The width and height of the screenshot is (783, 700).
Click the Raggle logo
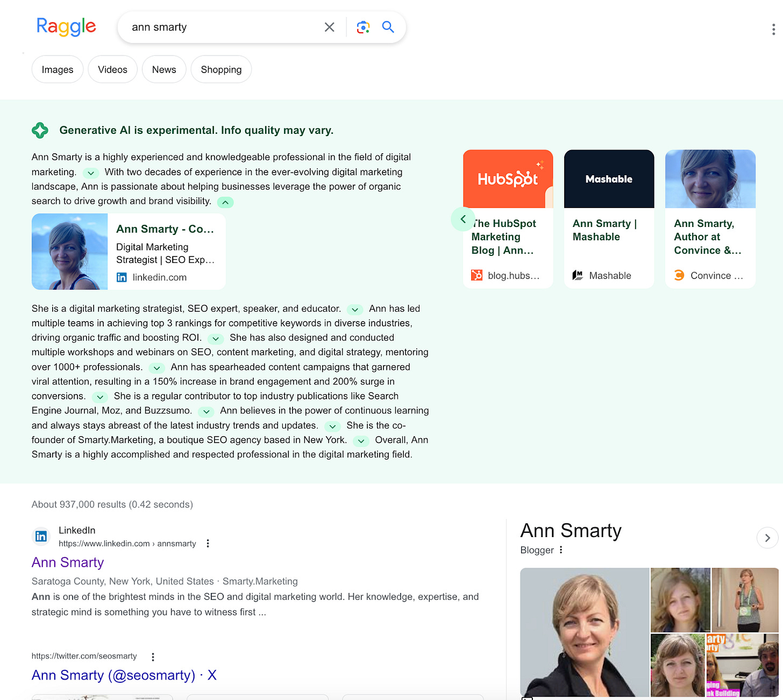click(66, 26)
